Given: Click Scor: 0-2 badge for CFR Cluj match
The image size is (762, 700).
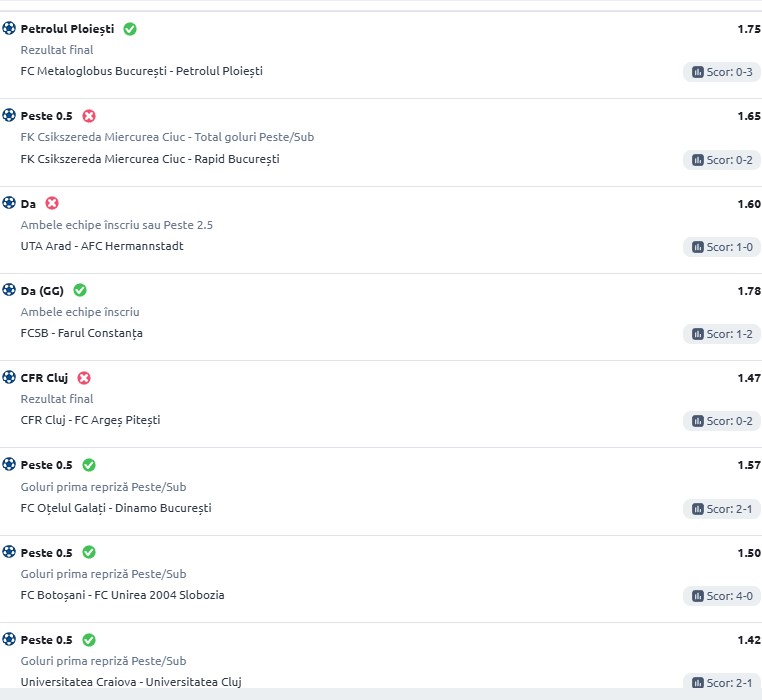Looking at the screenshot, I should click(722, 421).
